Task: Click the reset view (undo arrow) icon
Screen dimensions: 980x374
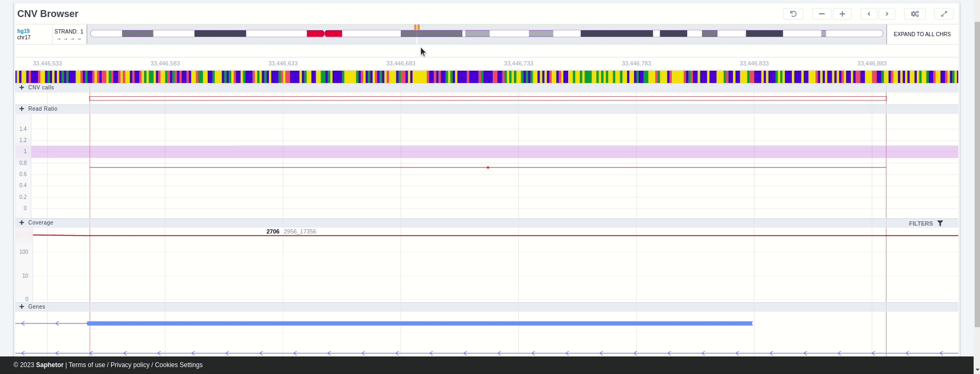Action: tap(793, 14)
